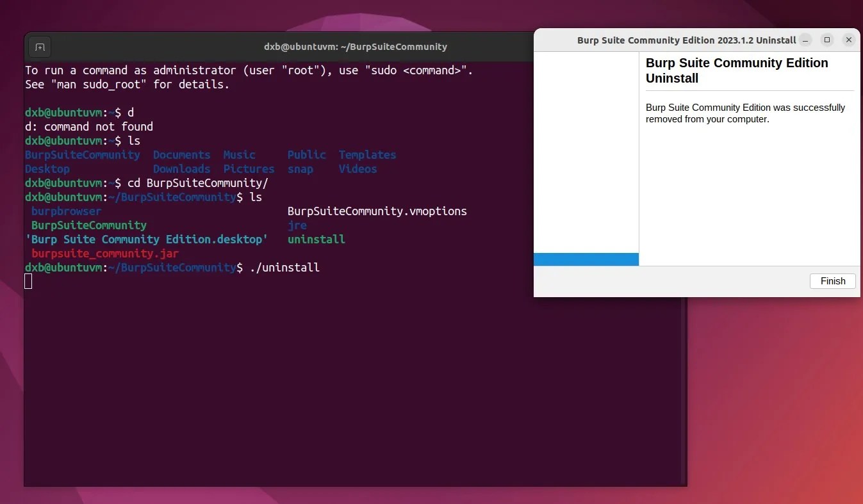
Task: Click the terminal cursor block at the prompt
Action: tap(28, 281)
